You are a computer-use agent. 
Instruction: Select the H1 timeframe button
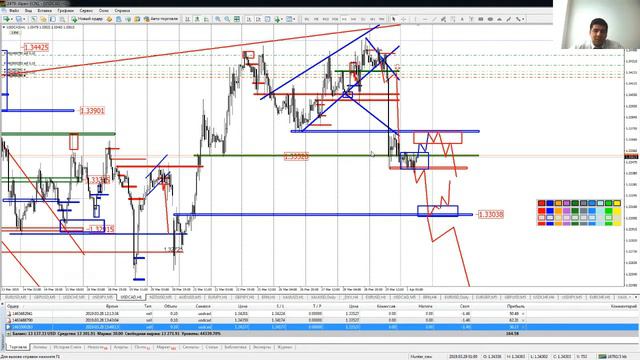pyautogui.click(x=344, y=19)
